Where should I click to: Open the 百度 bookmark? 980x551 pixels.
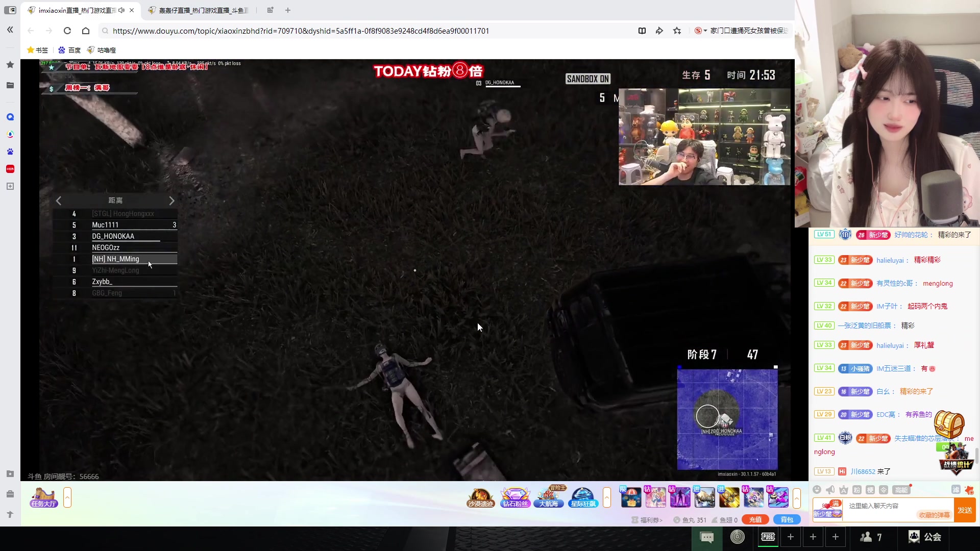click(69, 50)
